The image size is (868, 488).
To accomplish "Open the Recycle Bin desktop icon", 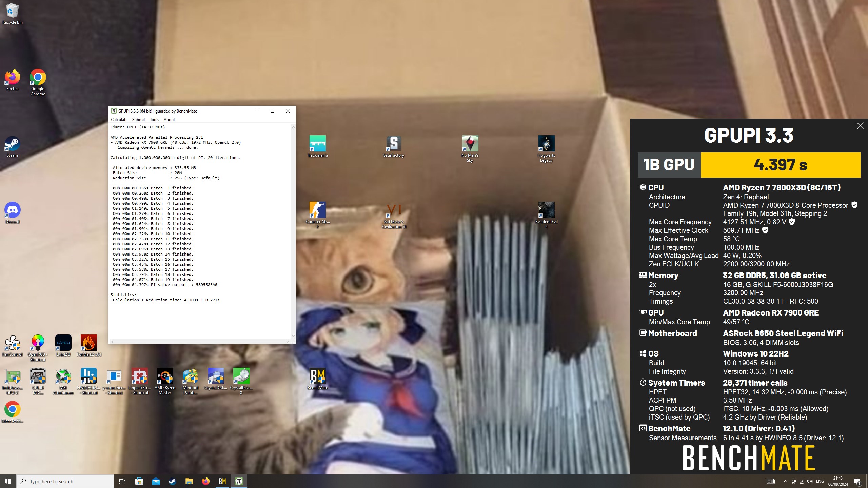I will (x=12, y=14).
